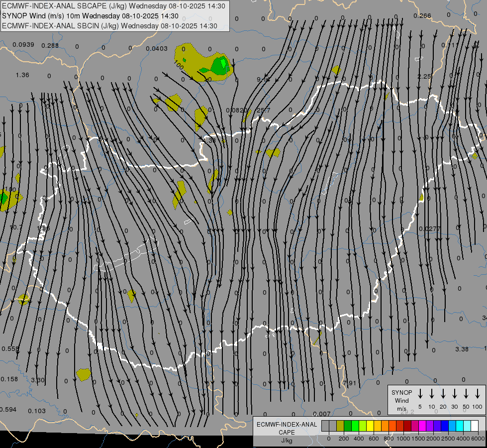487x448 pixels.
Task: Click the 2.25 value on the map
Action: [424, 77]
